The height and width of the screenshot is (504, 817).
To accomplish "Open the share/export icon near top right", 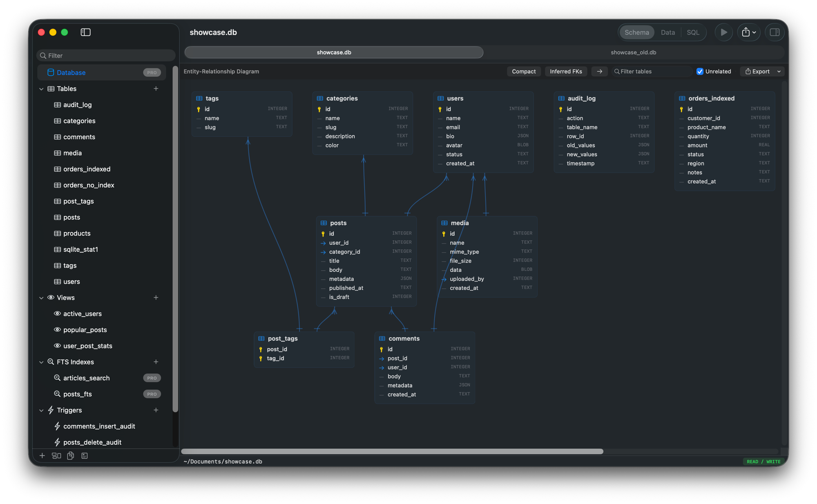I will [x=747, y=32].
